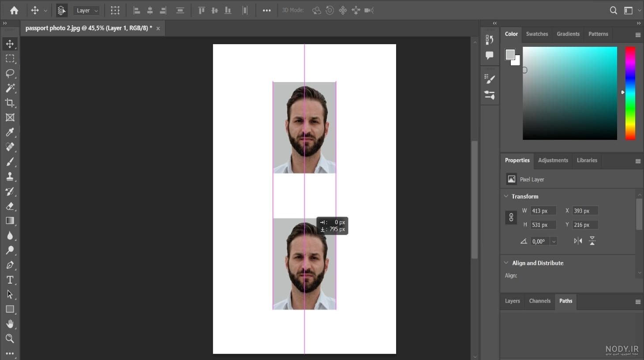Click the W width input field
This screenshot has height=360, width=644.
tap(543, 211)
